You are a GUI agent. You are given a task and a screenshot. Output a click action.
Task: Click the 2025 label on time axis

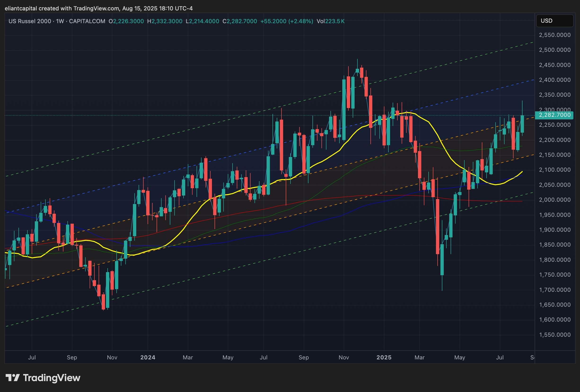384,357
